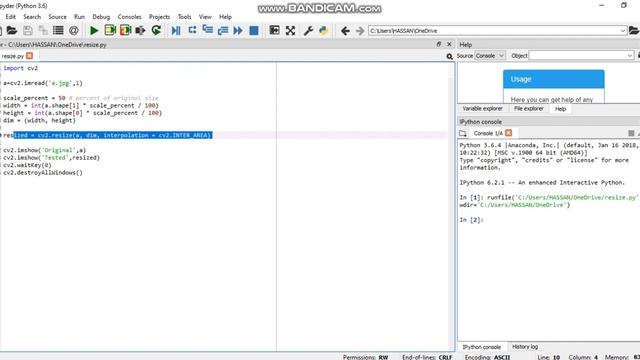The width and height of the screenshot is (640, 360).
Task: Select the Console 1/A tab
Action: coord(488,133)
